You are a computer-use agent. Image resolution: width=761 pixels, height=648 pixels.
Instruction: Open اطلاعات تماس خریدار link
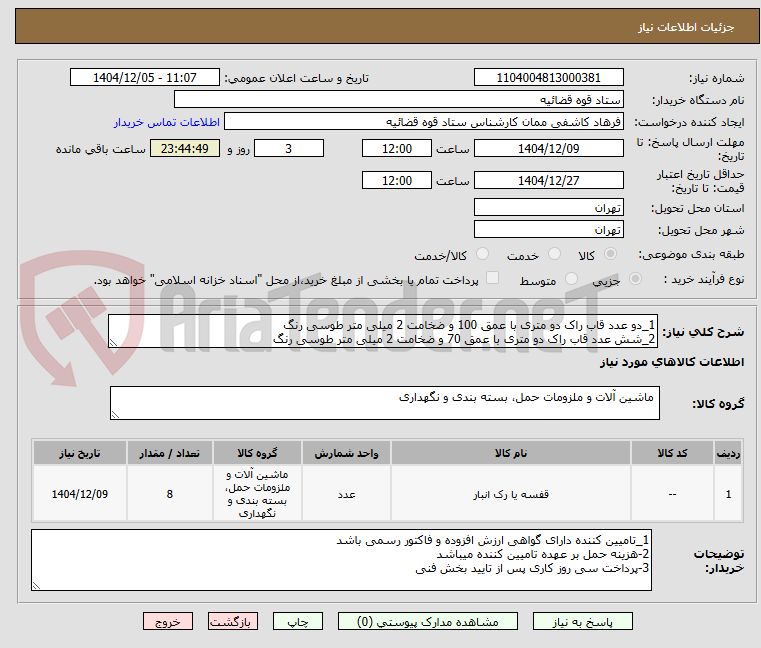(x=167, y=122)
